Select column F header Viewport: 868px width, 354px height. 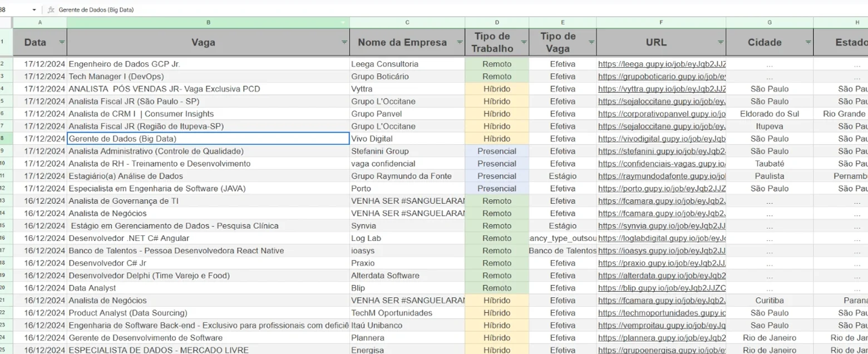click(x=661, y=22)
